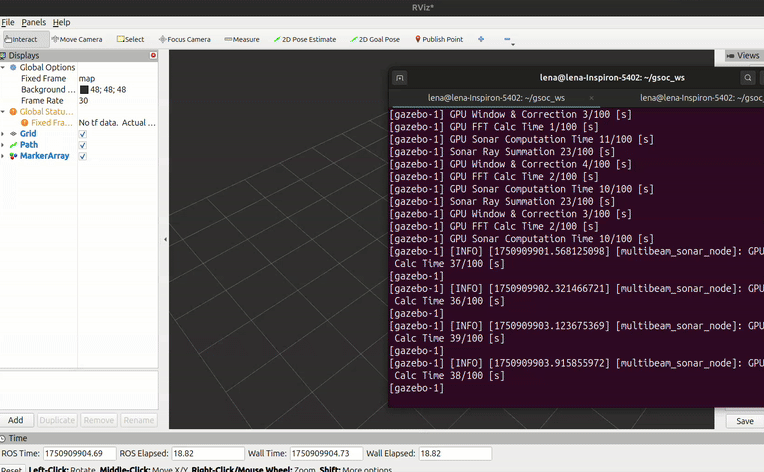The height and width of the screenshot is (472, 764).
Task: Click the Remove display button
Action: (98, 420)
